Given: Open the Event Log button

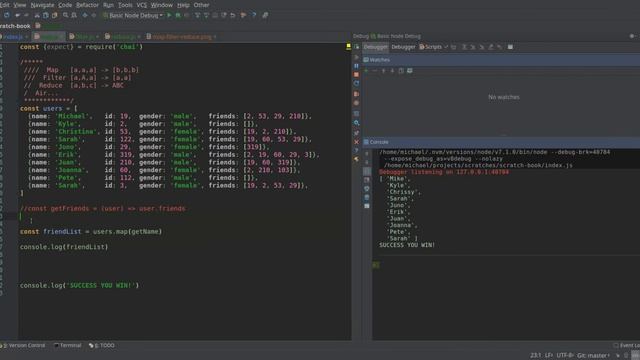Looking at the screenshot, I should click(627, 346).
